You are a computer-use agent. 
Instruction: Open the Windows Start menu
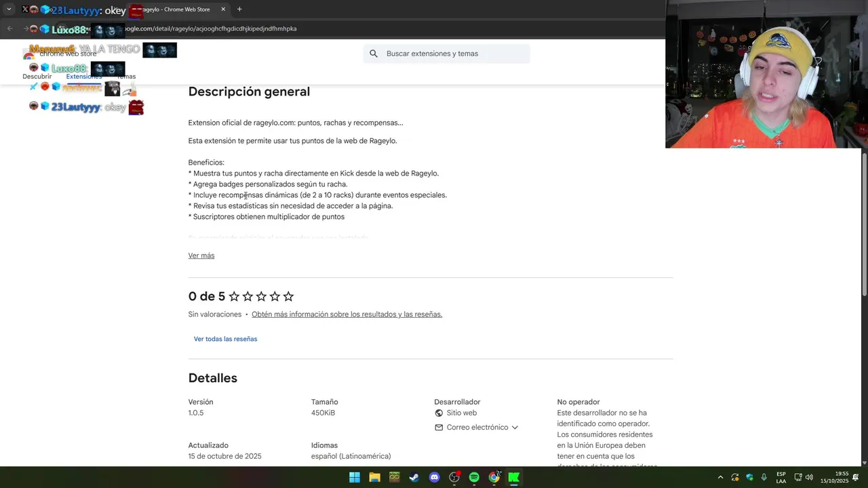tap(355, 477)
